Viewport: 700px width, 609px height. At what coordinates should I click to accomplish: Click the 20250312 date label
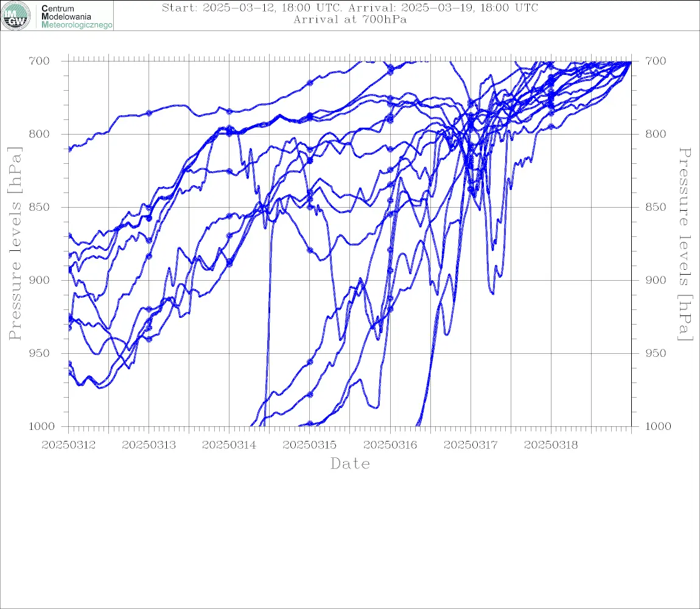coord(68,445)
